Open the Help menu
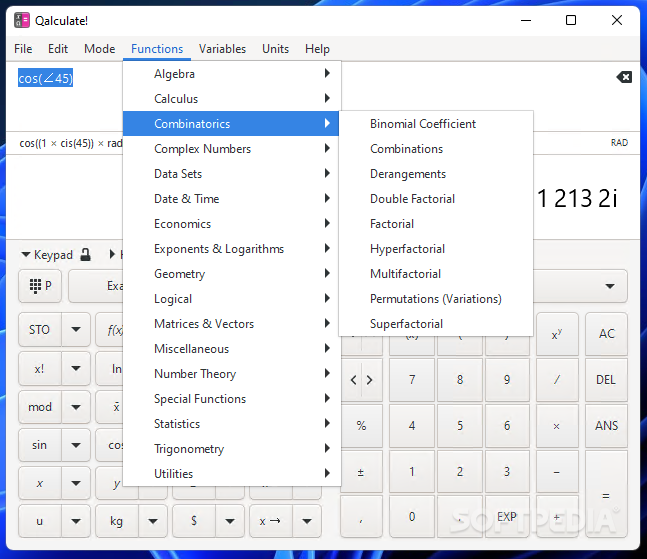 (x=317, y=49)
